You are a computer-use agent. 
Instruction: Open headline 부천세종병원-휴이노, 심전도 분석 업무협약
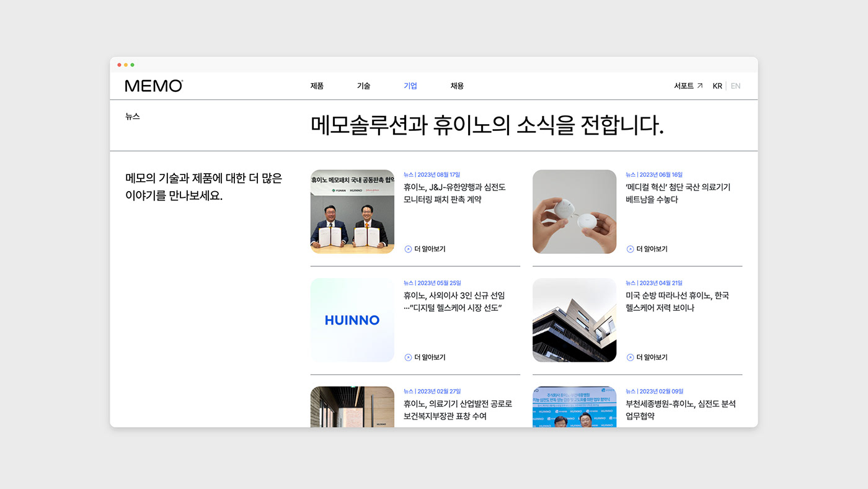[x=681, y=410]
